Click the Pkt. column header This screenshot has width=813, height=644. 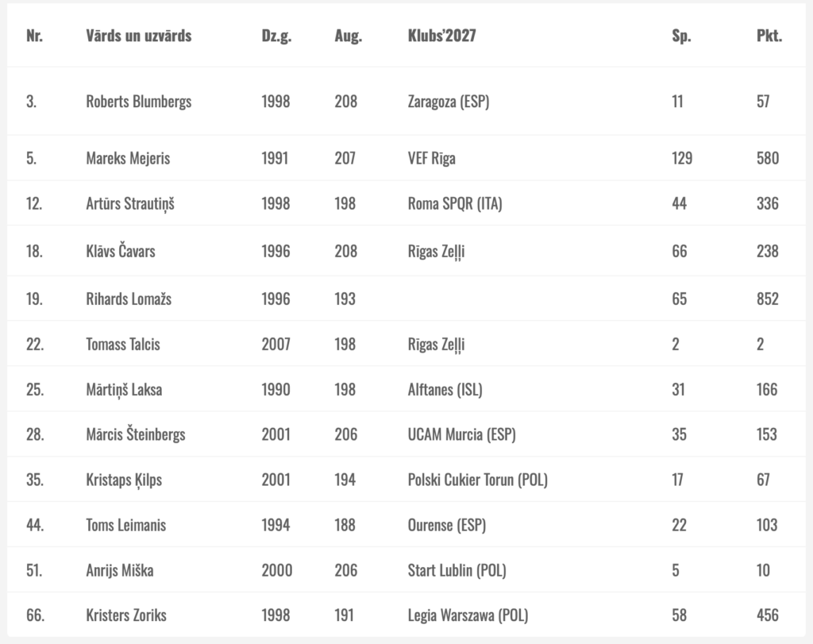[x=769, y=36]
